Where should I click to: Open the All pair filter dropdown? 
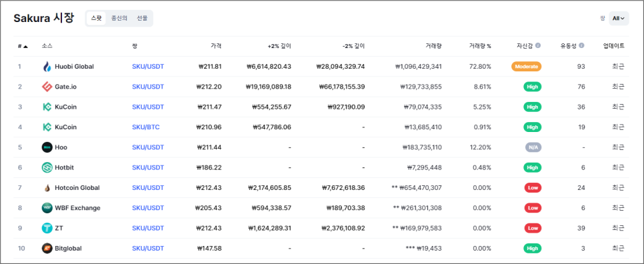click(619, 19)
